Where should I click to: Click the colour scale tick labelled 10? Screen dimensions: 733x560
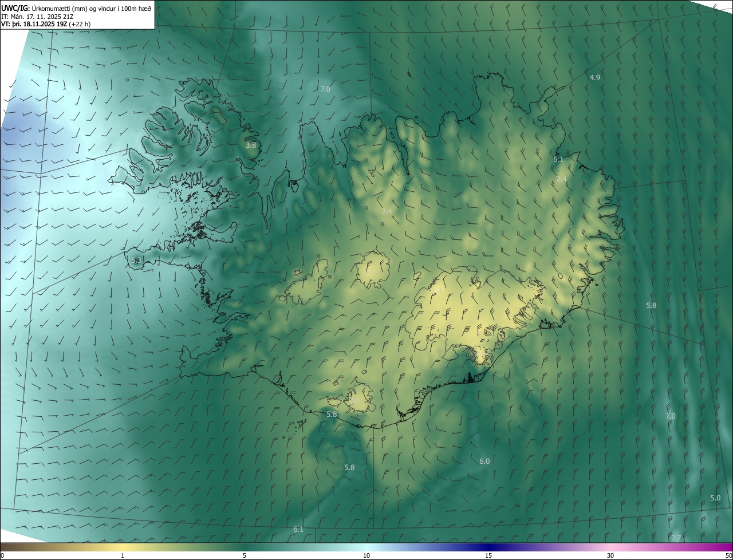coord(366,556)
